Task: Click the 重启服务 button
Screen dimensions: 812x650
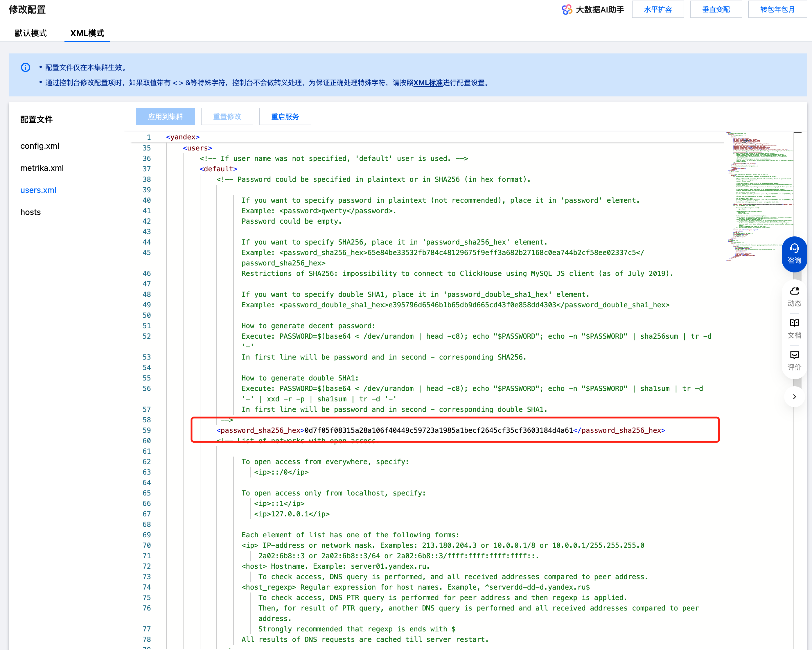Action: click(285, 117)
